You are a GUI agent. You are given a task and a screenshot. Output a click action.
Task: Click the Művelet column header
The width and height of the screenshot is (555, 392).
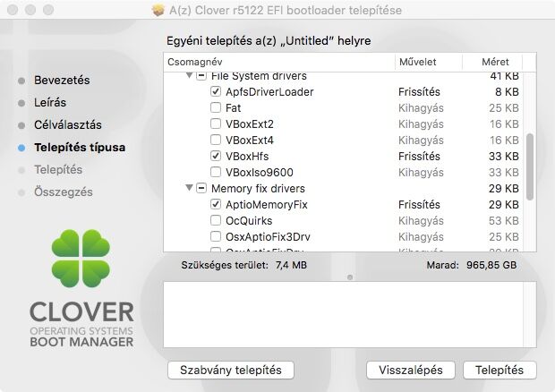click(x=429, y=62)
